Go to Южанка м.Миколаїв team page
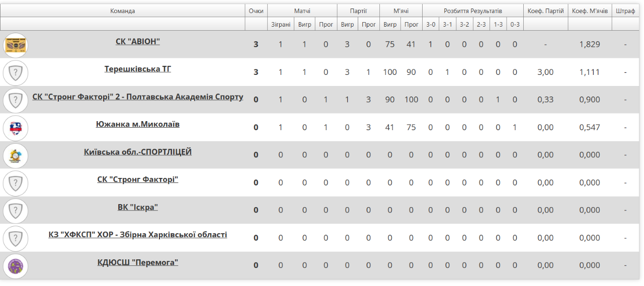The width and height of the screenshot is (644, 286). click(137, 125)
